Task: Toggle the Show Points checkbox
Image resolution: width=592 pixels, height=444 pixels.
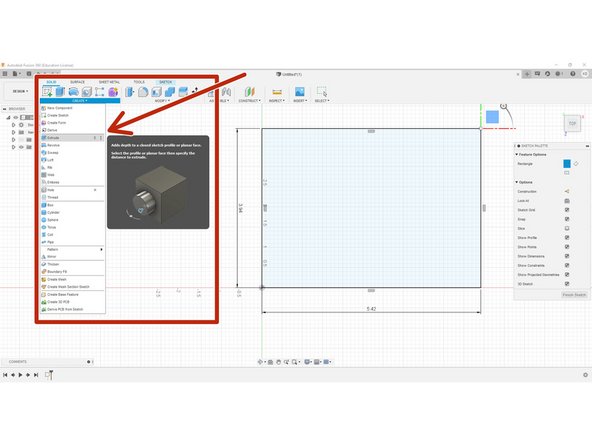Action: 567,247
